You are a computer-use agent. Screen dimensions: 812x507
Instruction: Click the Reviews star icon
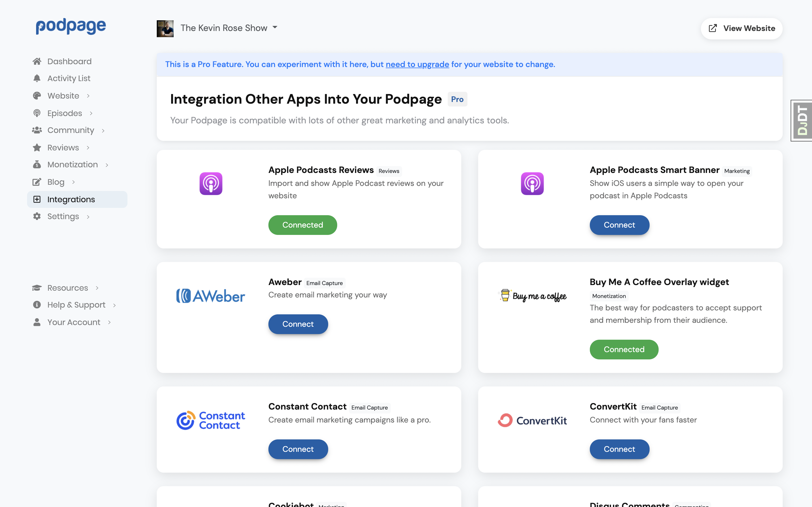pyautogui.click(x=37, y=148)
